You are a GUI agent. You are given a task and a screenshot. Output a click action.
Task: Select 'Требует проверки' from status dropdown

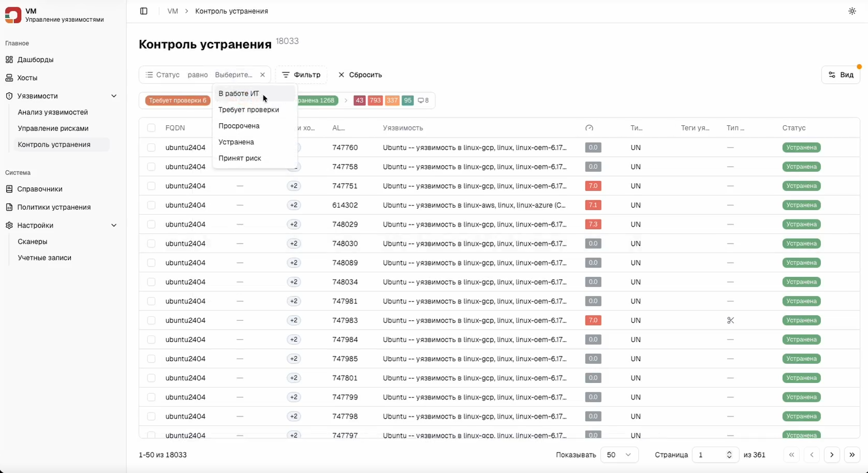(248, 110)
